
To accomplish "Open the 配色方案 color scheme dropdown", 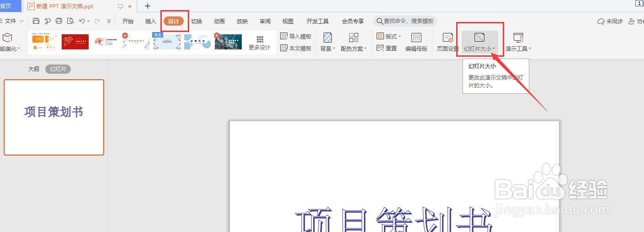I will click(354, 42).
